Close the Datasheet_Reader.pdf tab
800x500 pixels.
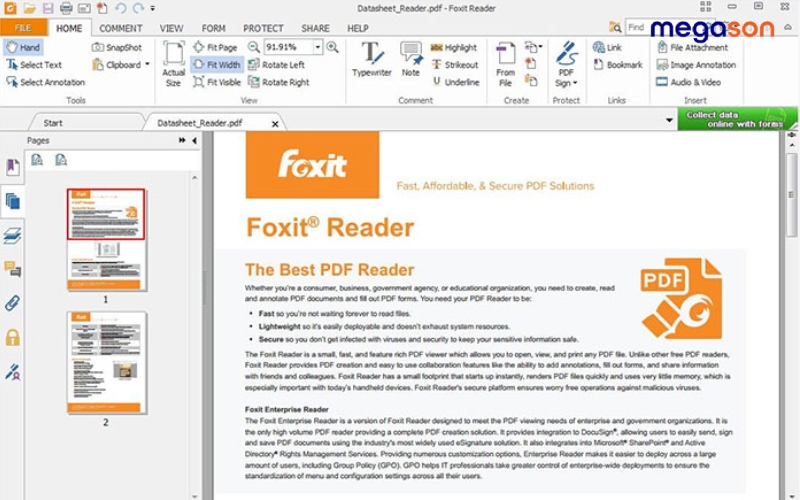[275, 123]
